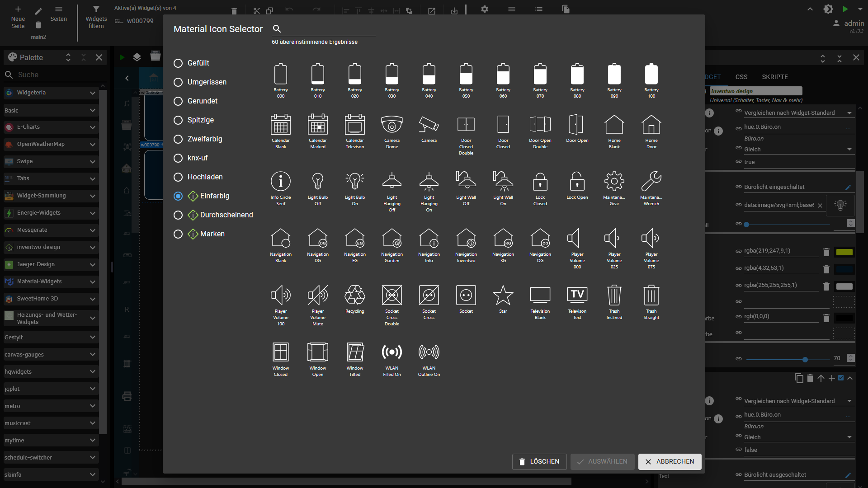Select the Gefüllt radio option
Image resolution: width=868 pixels, height=488 pixels.
(x=178, y=63)
